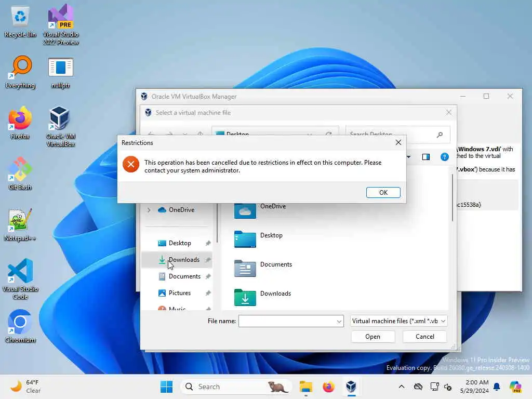Close the Select a virtual machine file dialog

point(448,112)
